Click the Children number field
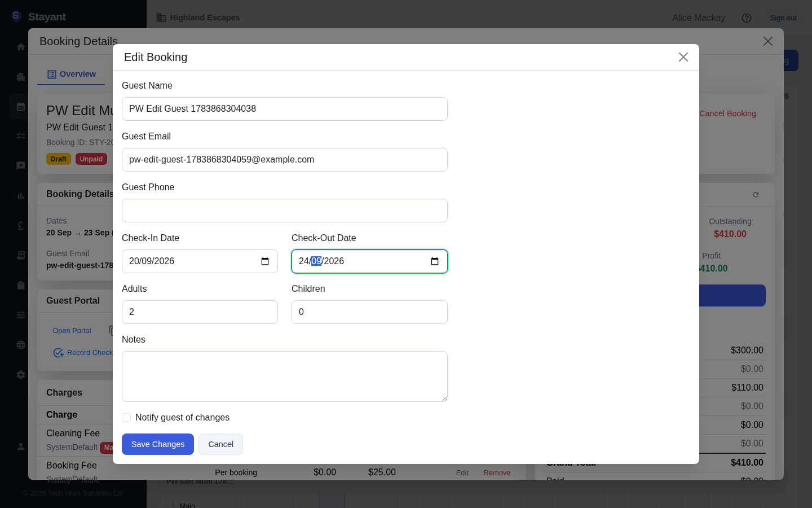This screenshot has height=508, width=812. tap(369, 312)
